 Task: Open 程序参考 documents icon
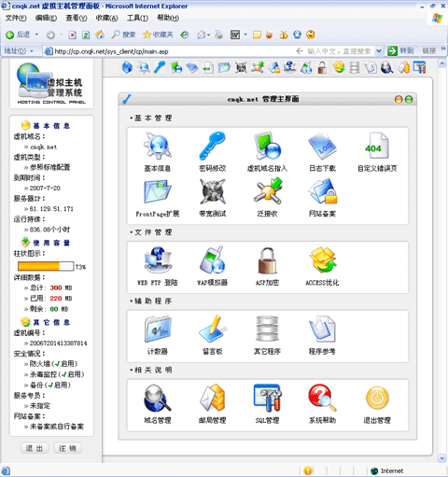click(322, 330)
